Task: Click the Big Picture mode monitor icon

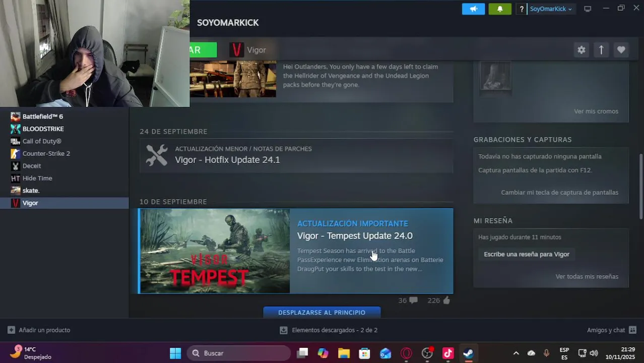Action: tap(588, 9)
